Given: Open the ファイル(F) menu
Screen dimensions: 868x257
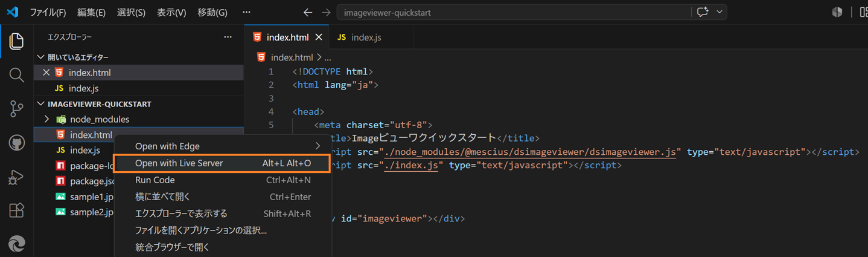Looking at the screenshot, I should pos(48,13).
